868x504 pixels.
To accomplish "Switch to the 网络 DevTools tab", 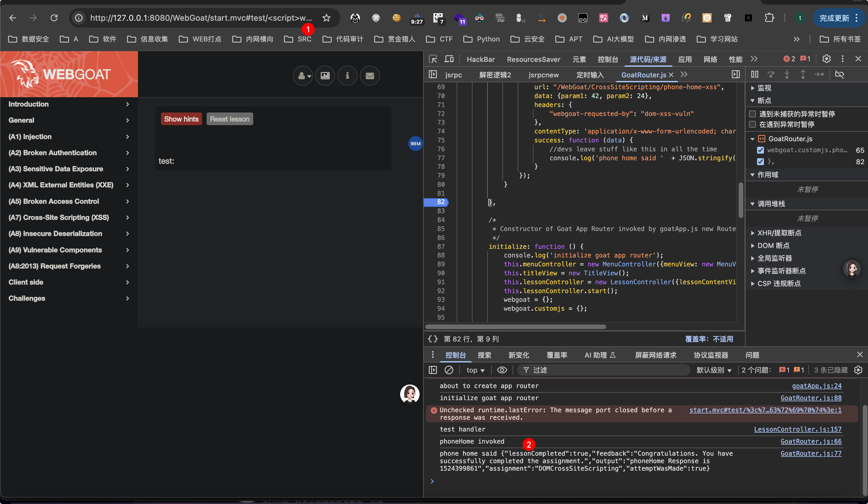I will point(710,59).
